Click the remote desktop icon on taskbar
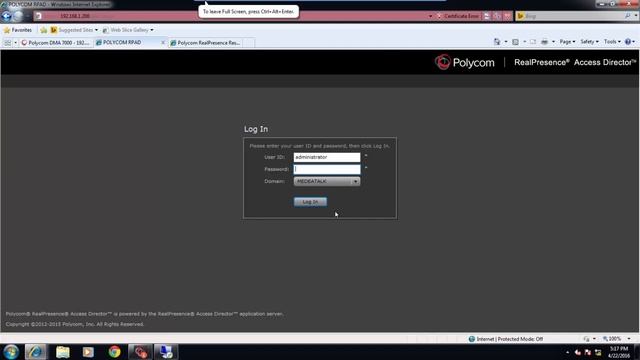 coord(166,352)
